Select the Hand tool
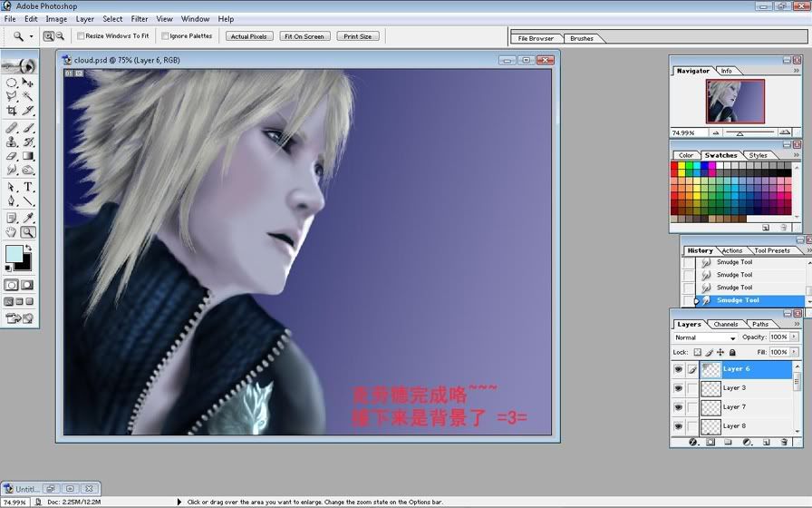812x508 pixels. click(x=11, y=232)
